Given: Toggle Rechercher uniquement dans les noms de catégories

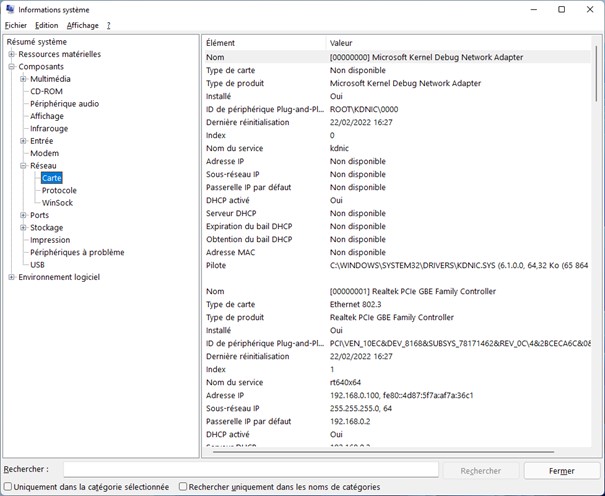Looking at the screenshot, I should [183, 487].
